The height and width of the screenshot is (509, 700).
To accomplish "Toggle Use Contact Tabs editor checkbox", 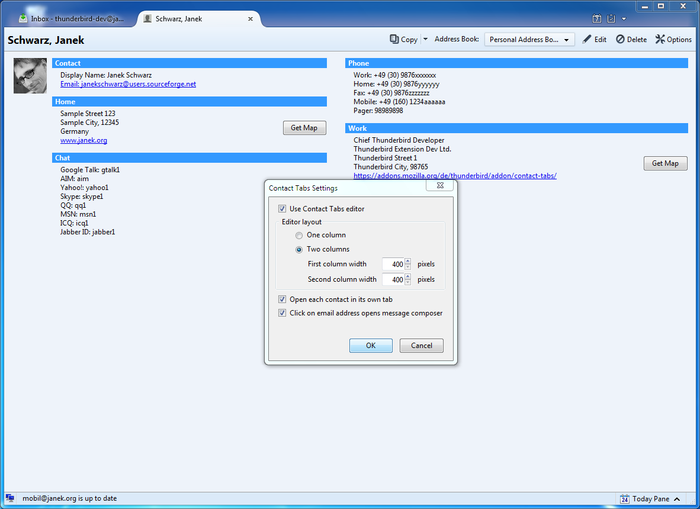I will [x=282, y=209].
